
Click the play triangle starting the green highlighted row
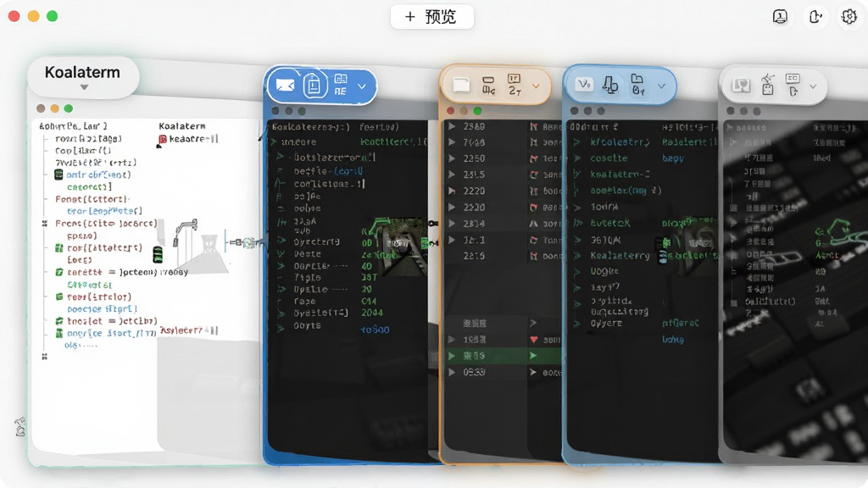click(452, 356)
